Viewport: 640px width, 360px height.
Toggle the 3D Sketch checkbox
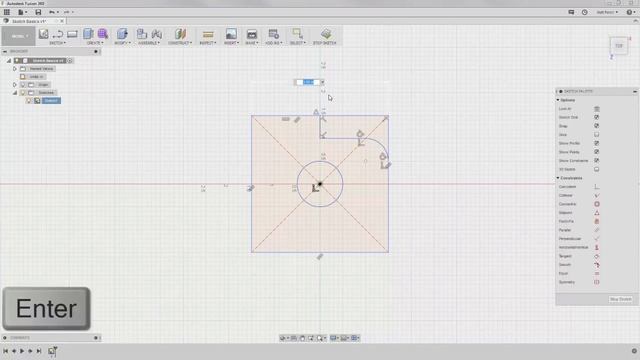[597, 169]
